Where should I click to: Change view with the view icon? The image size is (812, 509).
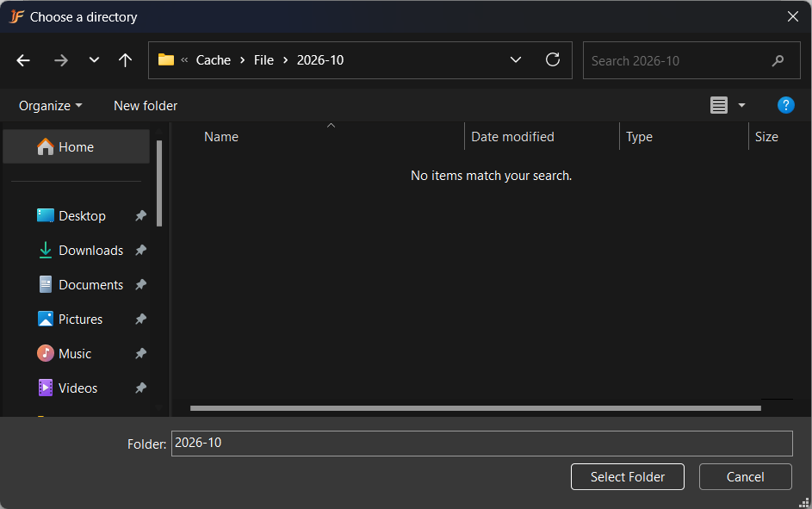coord(718,105)
